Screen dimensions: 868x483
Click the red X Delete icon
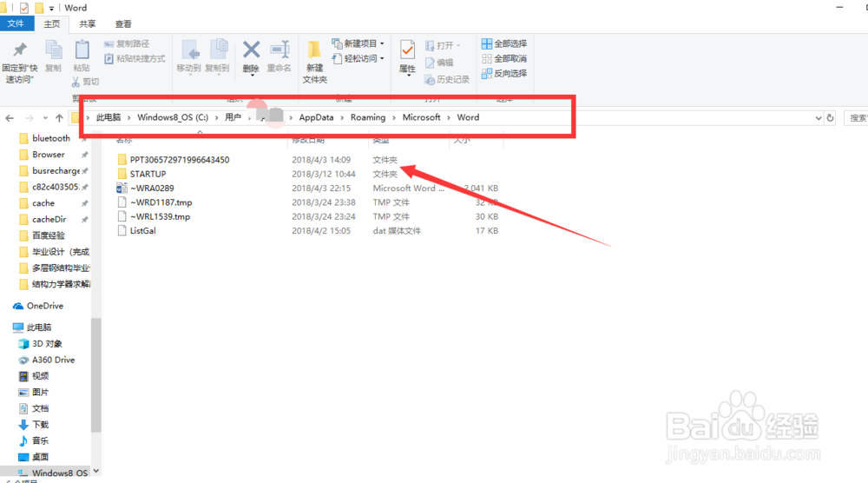pyautogui.click(x=252, y=50)
